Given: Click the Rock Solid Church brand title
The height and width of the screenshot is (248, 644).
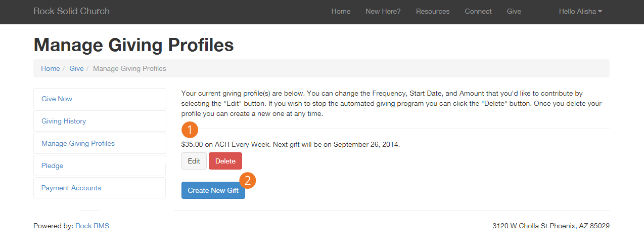Looking at the screenshot, I should pos(71,11).
